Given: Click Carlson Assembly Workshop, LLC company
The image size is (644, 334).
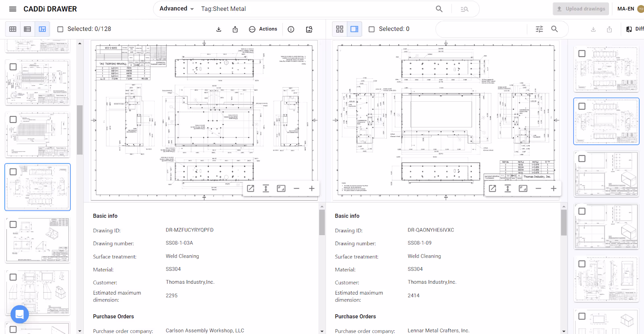Looking at the screenshot, I should [205, 330].
